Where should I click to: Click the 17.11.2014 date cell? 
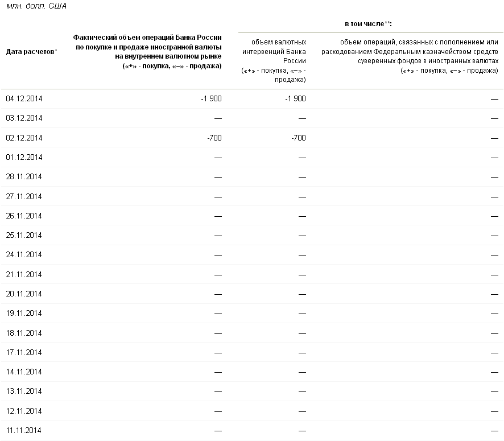pyautogui.click(x=24, y=352)
